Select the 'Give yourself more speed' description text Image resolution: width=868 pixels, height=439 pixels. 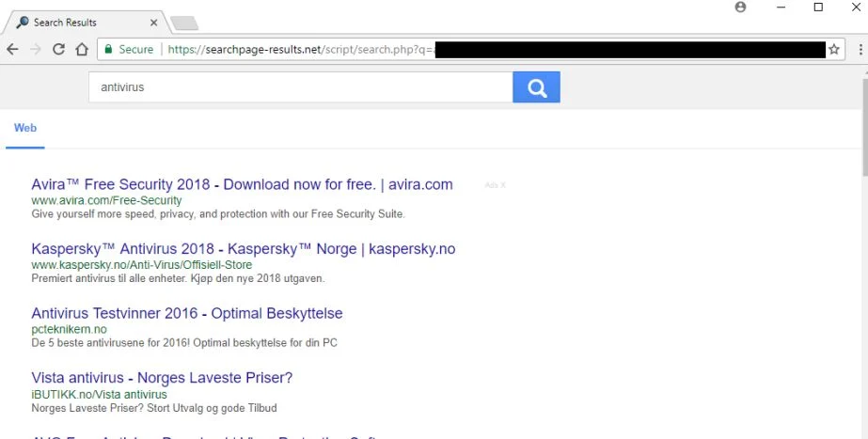(x=218, y=213)
